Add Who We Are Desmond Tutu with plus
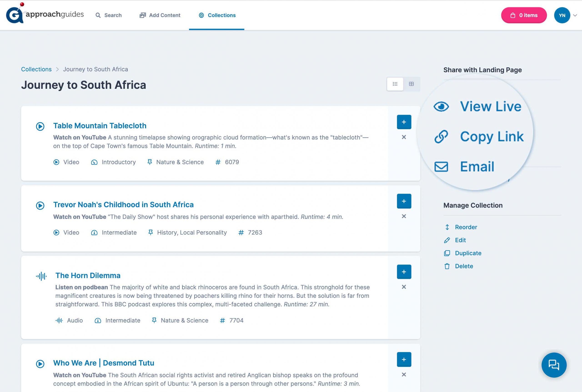The width and height of the screenshot is (582, 392). 404,360
